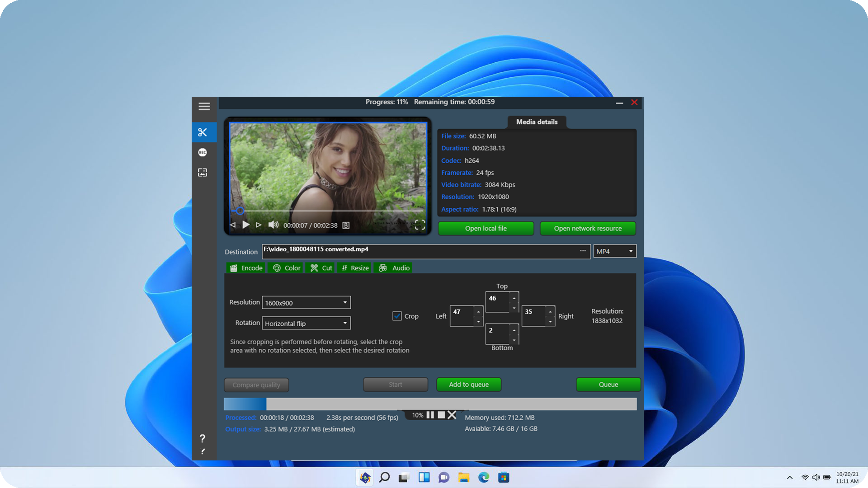Step to next frame in preview
Screen dimensions: 868x488
(259, 225)
